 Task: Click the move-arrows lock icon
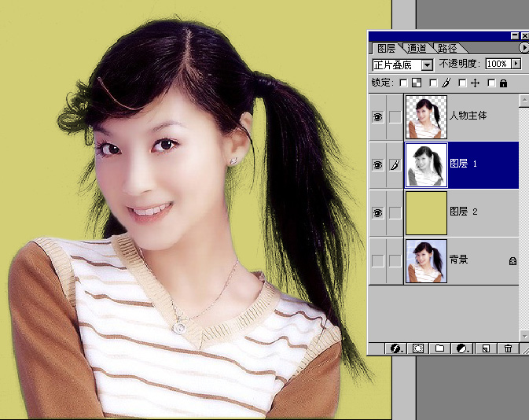coord(475,83)
